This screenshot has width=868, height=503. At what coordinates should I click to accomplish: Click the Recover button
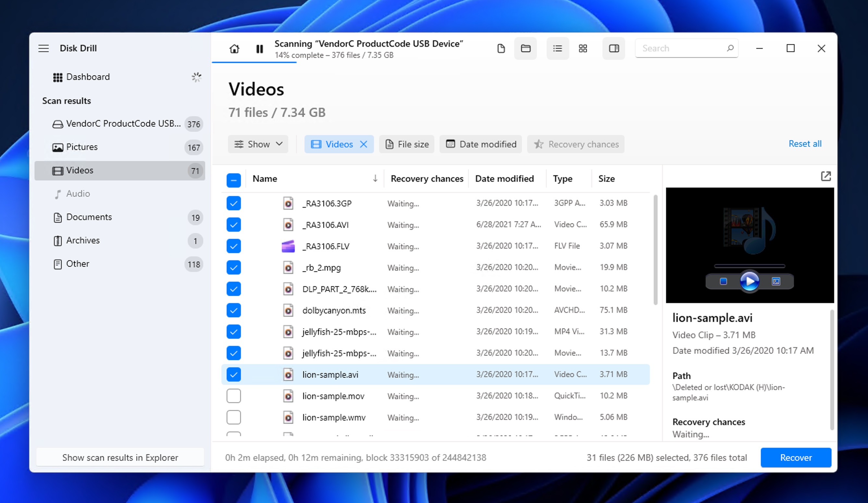tap(796, 458)
